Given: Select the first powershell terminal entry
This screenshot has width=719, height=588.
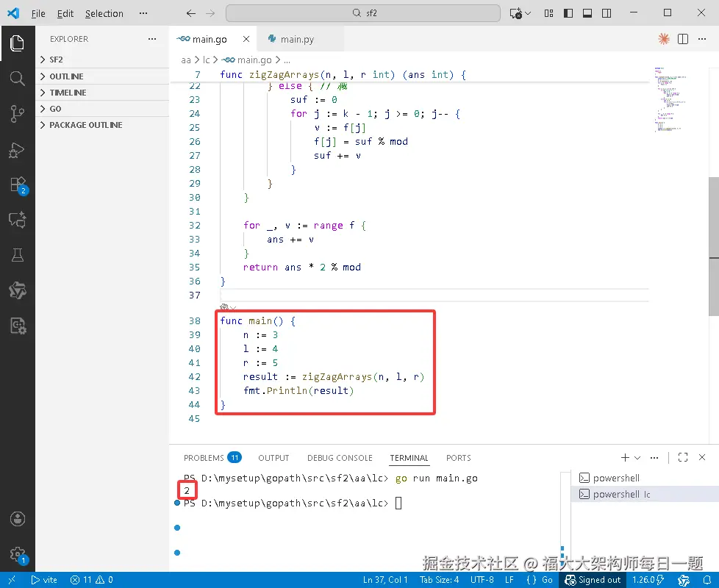Looking at the screenshot, I should (645, 478).
